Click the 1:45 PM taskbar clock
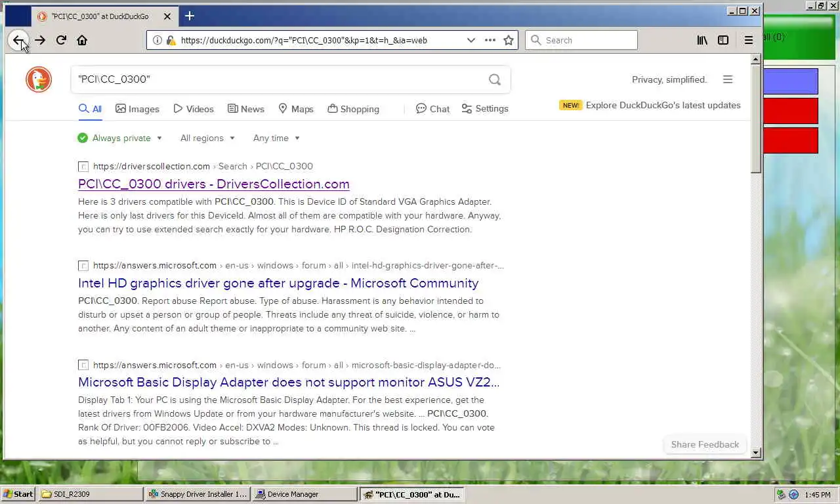This screenshot has height=504, width=840. (817, 494)
